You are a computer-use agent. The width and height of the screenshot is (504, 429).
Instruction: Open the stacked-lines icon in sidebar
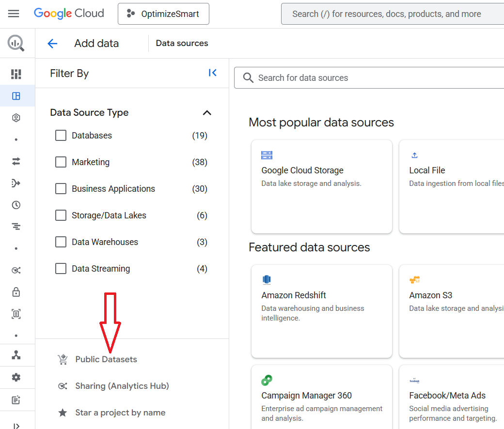16,227
